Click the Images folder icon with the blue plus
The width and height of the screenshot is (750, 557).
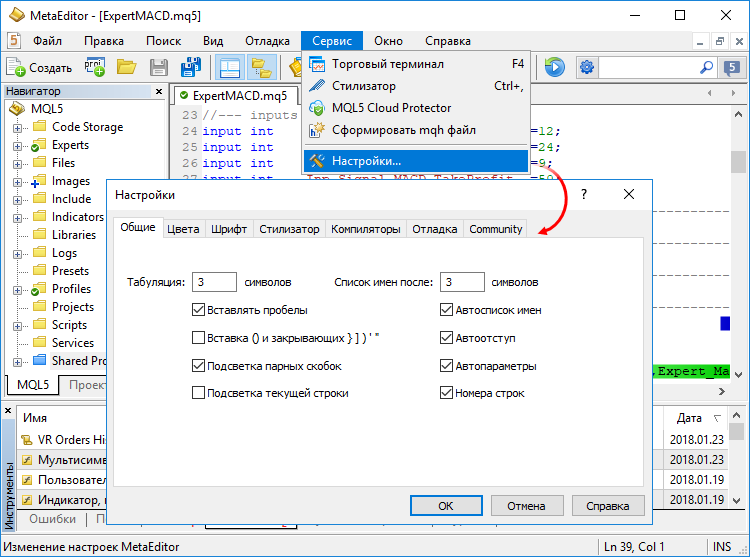point(39,181)
